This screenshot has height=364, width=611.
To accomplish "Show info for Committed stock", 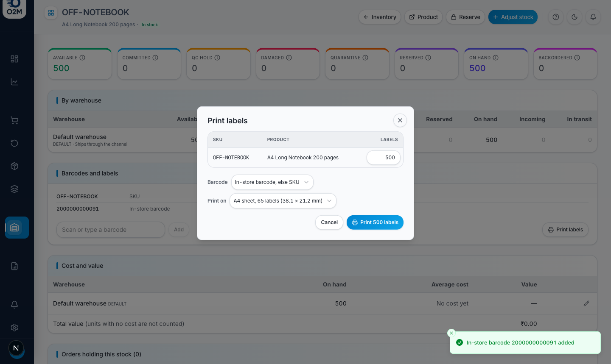I will pos(155,58).
